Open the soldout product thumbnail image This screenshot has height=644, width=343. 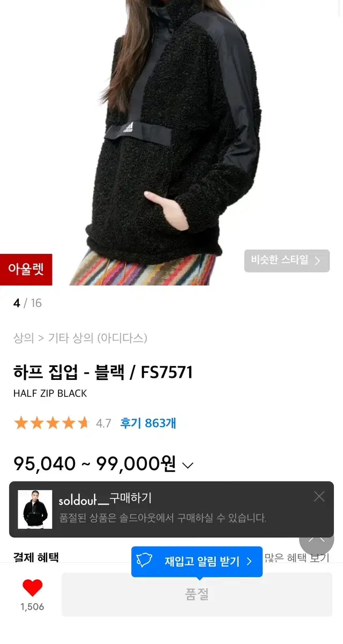pos(35,509)
